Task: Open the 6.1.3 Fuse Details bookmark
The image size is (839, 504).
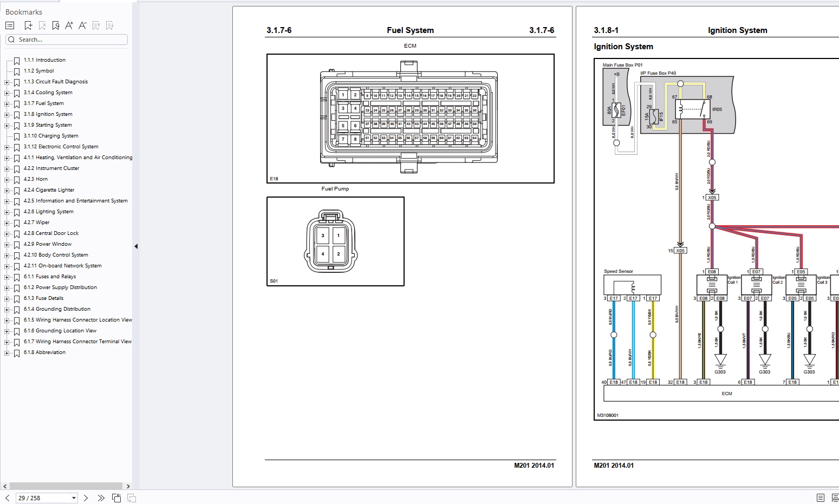Action: pyautogui.click(x=43, y=298)
